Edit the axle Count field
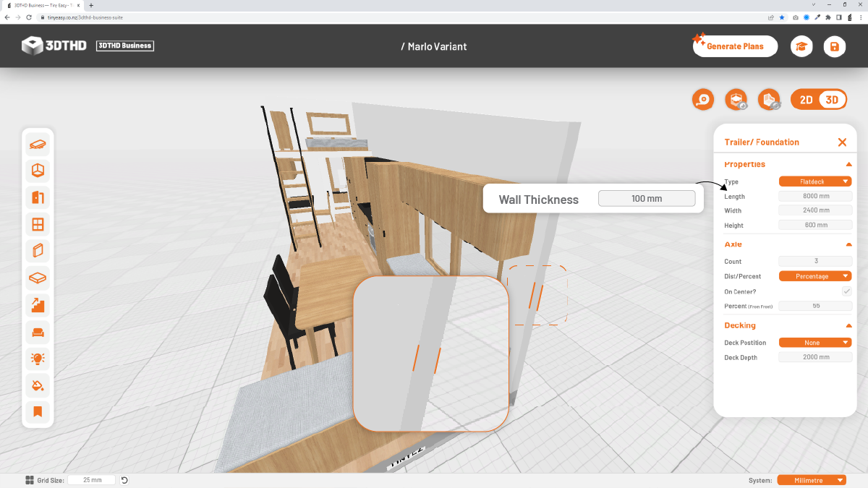The height and width of the screenshot is (488, 868). pyautogui.click(x=815, y=261)
